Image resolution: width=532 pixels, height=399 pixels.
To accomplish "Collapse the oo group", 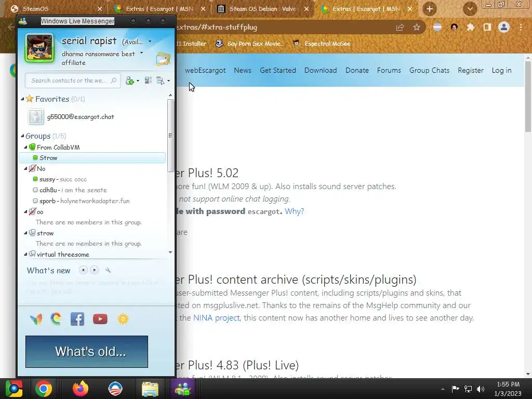I will pyautogui.click(x=25, y=212).
